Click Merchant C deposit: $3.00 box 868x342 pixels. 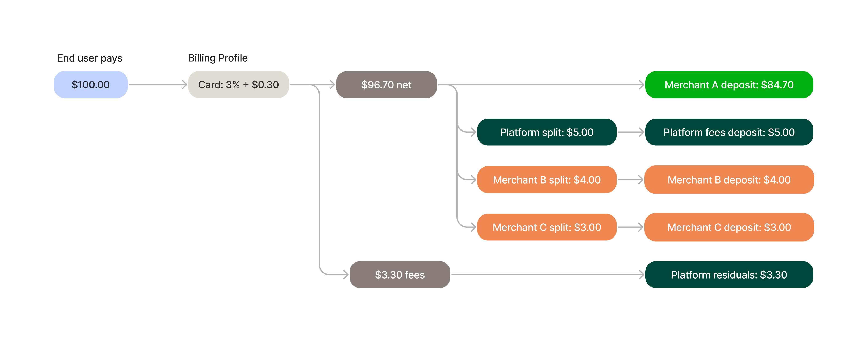(x=729, y=227)
